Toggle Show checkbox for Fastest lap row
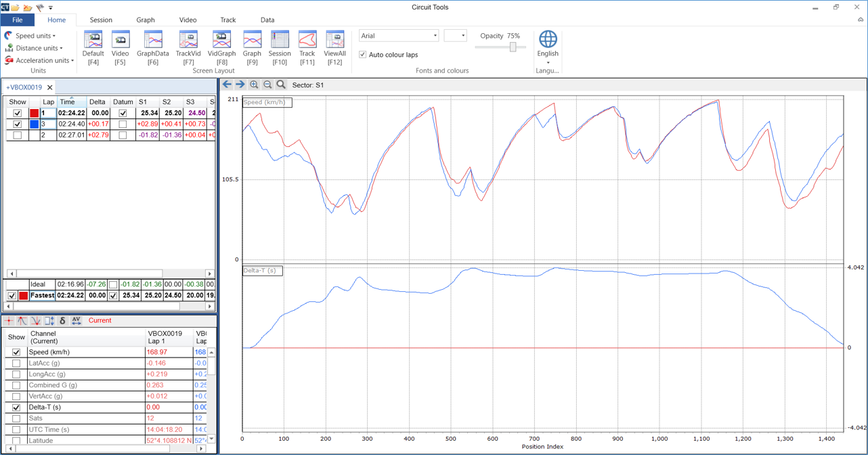 [12, 296]
